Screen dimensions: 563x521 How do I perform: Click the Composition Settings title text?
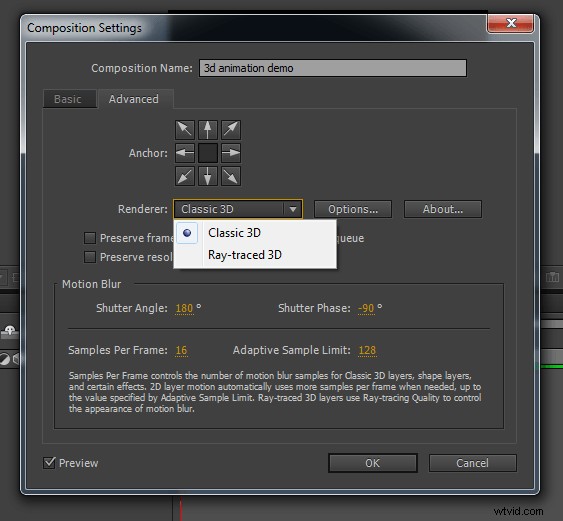click(84, 28)
